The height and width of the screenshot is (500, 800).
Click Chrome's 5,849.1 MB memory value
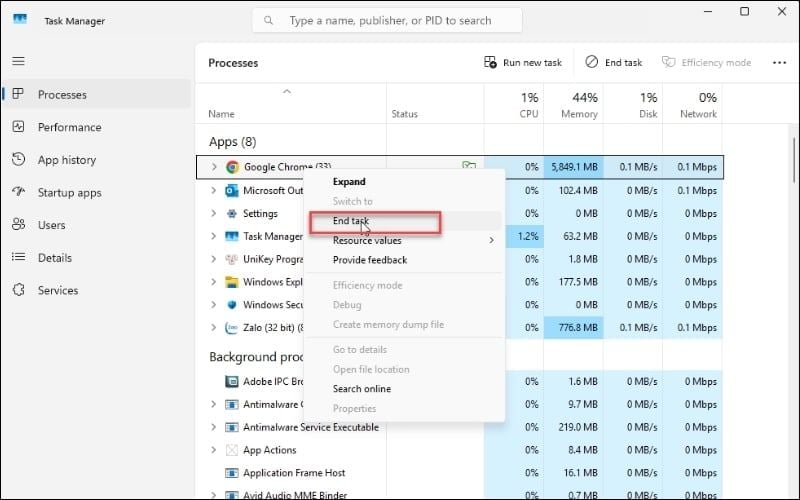click(573, 167)
